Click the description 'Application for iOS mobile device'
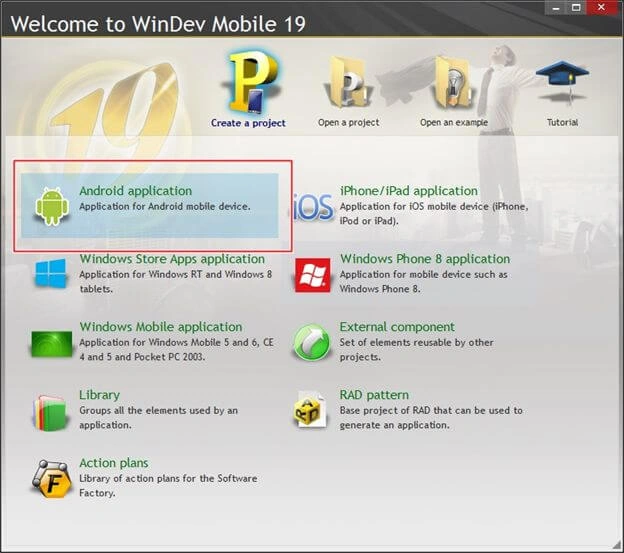The width and height of the screenshot is (624, 553). 414,206
